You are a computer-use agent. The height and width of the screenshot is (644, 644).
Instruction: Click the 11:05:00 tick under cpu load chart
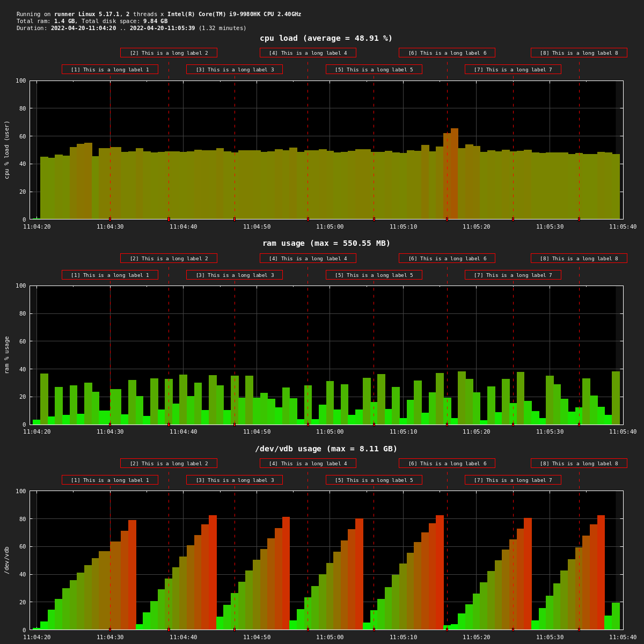[x=330, y=226]
